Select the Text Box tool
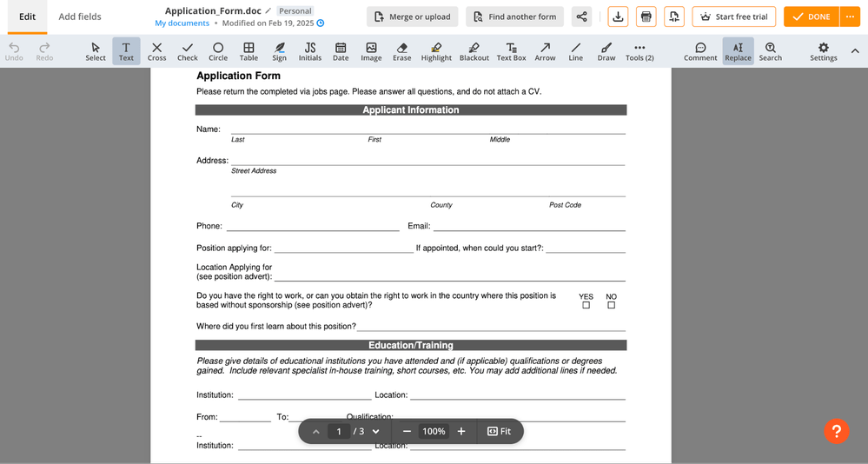 point(511,51)
